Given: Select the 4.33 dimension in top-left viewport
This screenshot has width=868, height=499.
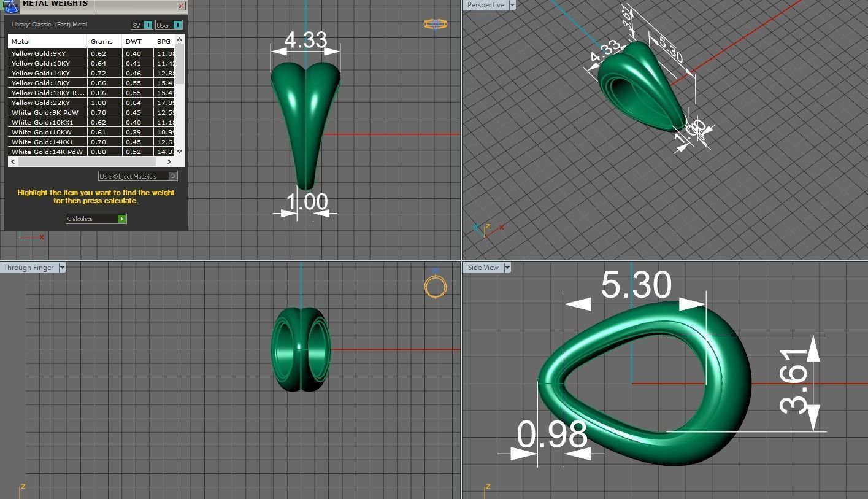Looking at the screenshot, I should click(x=305, y=40).
